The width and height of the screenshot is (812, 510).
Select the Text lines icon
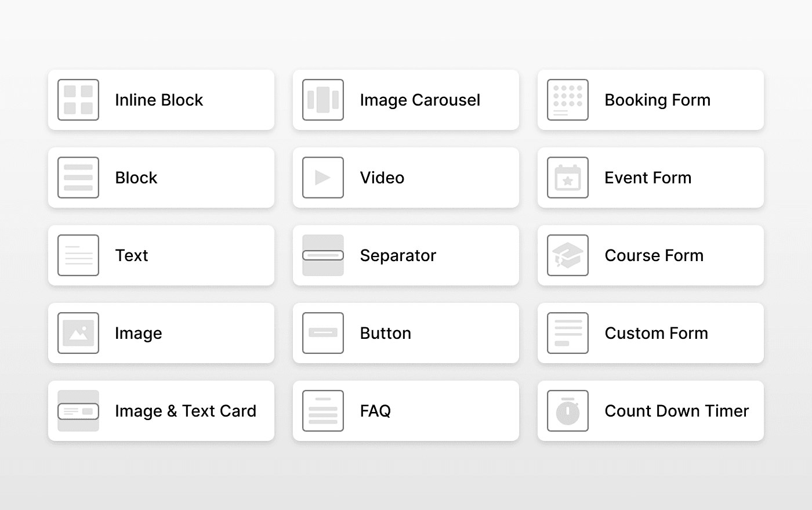tap(78, 255)
